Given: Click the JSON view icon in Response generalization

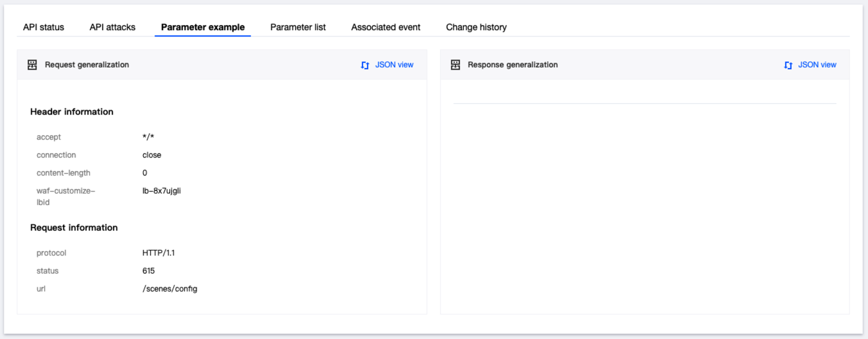Looking at the screenshot, I should [x=788, y=65].
